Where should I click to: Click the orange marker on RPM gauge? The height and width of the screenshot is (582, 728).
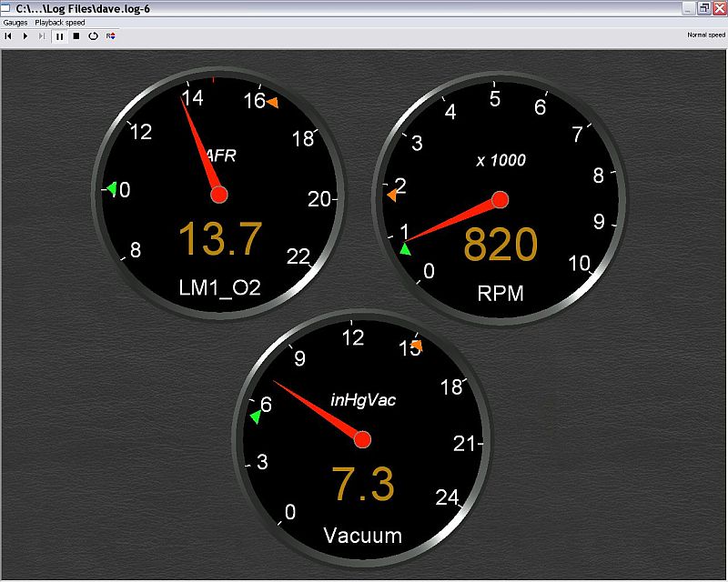tap(391, 195)
